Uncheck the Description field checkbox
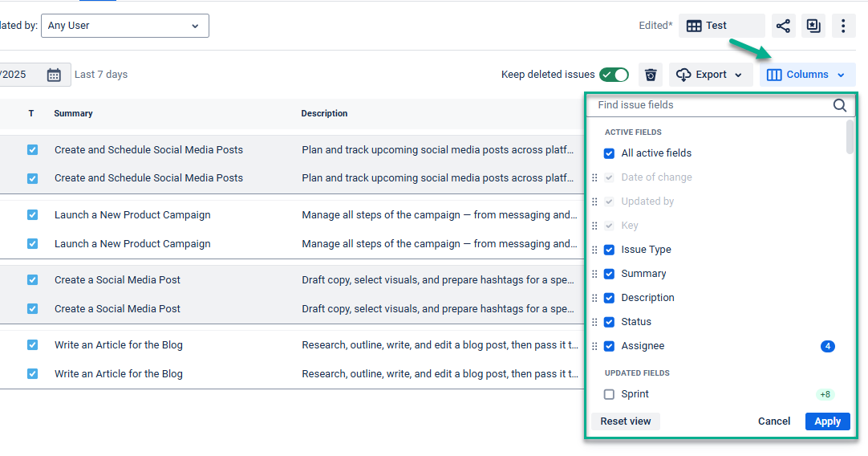The width and height of the screenshot is (868, 456). pyautogui.click(x=609, y=298)
